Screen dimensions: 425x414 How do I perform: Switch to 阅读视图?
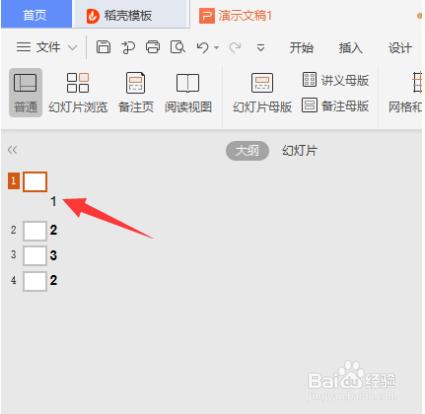[x=188, y=93]
